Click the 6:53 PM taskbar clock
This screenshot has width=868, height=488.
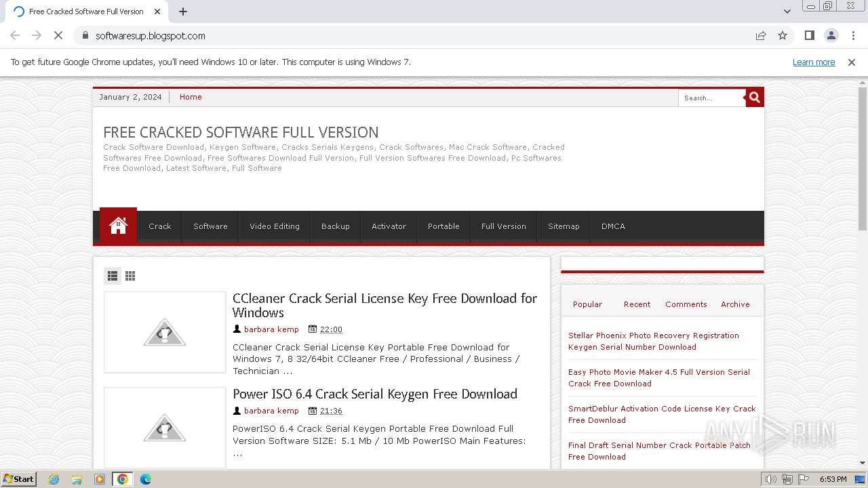pyautogui.click(x=833, y=479)
